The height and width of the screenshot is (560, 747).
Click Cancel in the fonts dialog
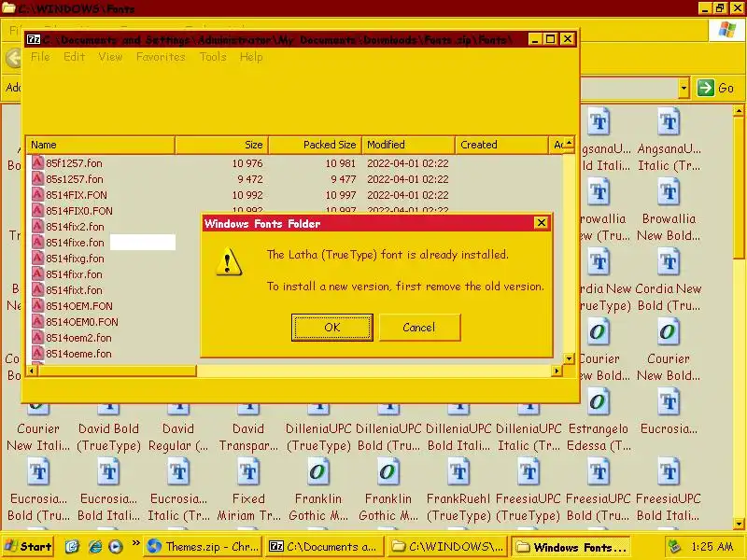point(419,328)
